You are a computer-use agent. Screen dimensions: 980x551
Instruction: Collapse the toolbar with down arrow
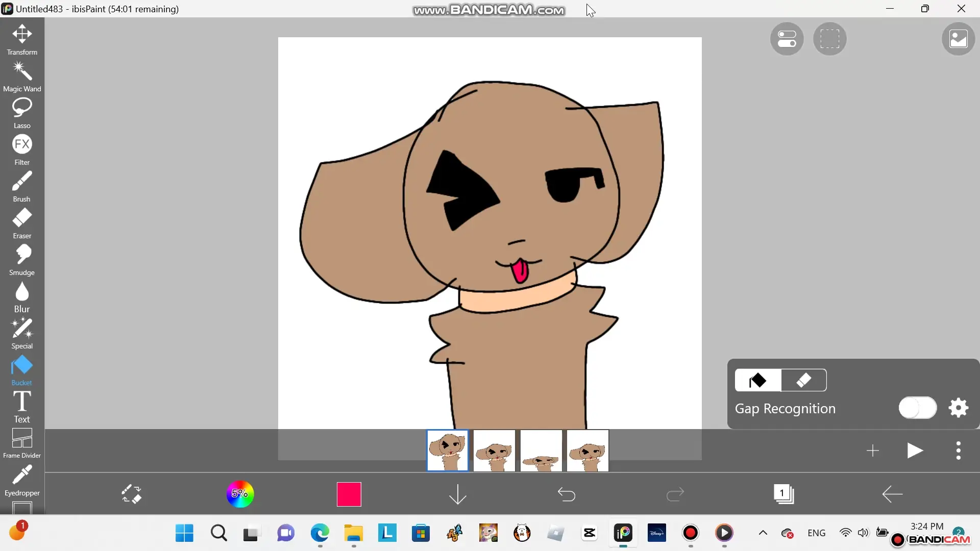[457, 494]
